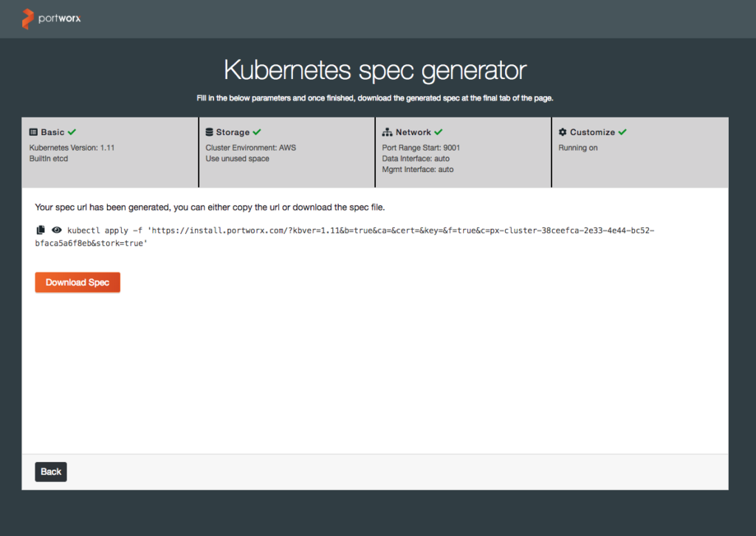This screenshot has width=756, height=536.
Task: Click the database icon beside Storage
Action: pyautogui.click(x=210, y=132)
